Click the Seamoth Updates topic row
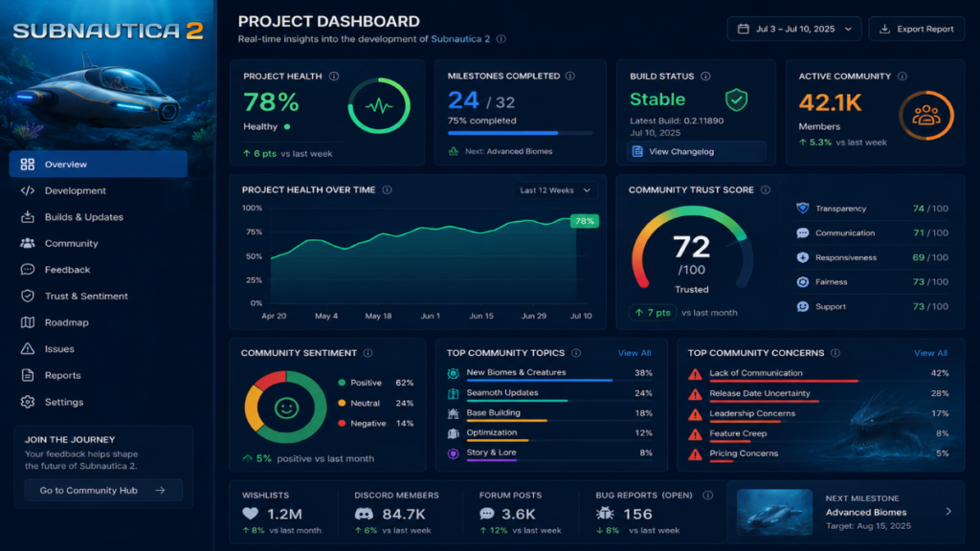980x551 pixels. [x=550, y=393]
